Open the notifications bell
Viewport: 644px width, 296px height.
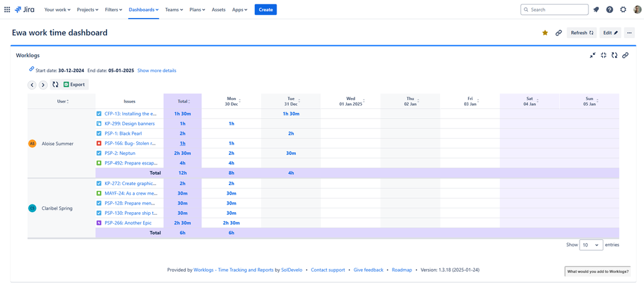coord(596,10)
